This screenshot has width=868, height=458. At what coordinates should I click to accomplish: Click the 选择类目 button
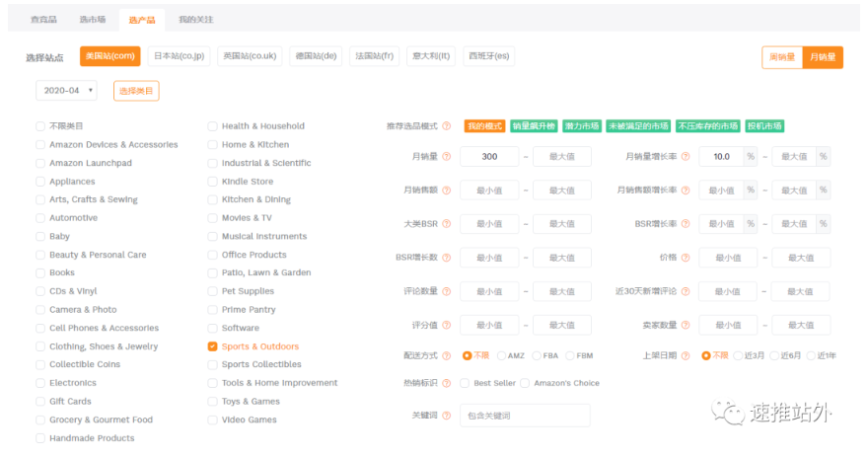click(136, 91)
